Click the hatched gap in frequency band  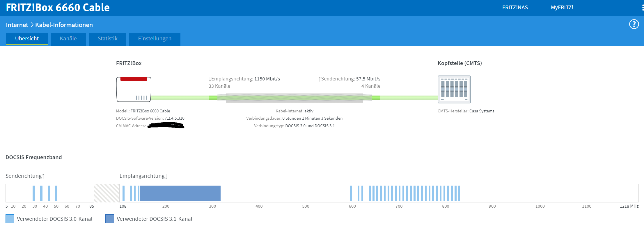[107, 193]
